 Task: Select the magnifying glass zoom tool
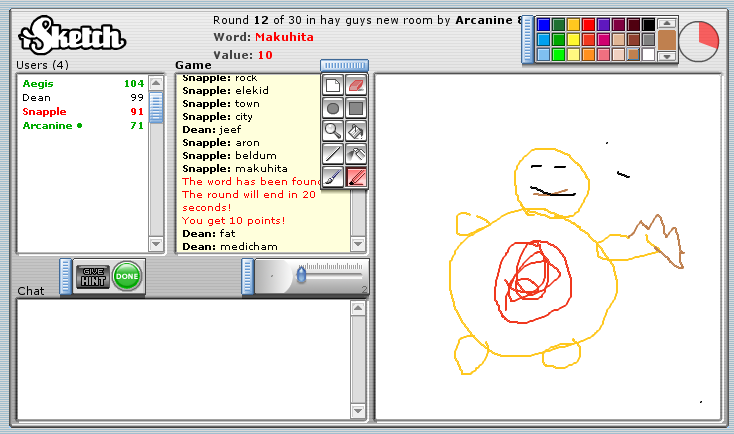(333, 132)
